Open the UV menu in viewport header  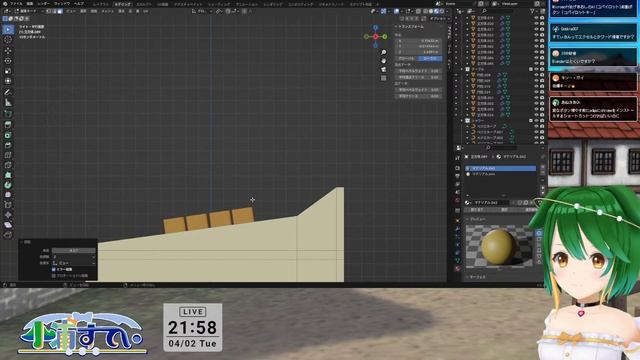tap(146, 11)
